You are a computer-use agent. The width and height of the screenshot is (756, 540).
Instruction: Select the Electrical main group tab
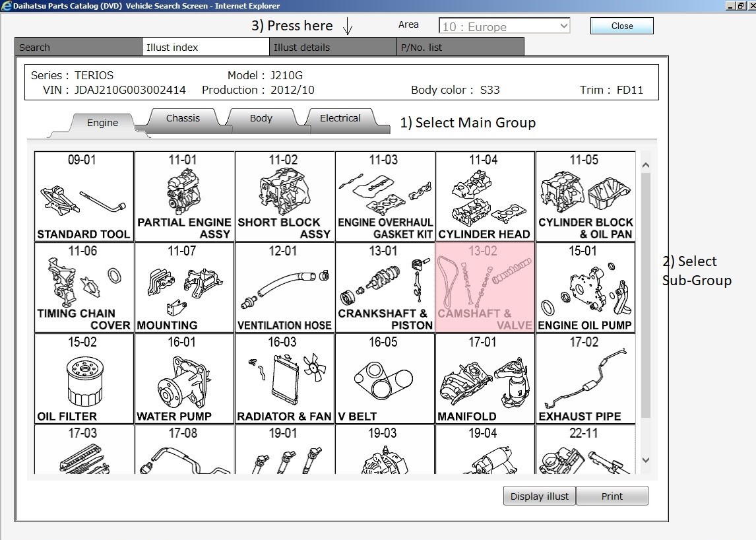340,118
